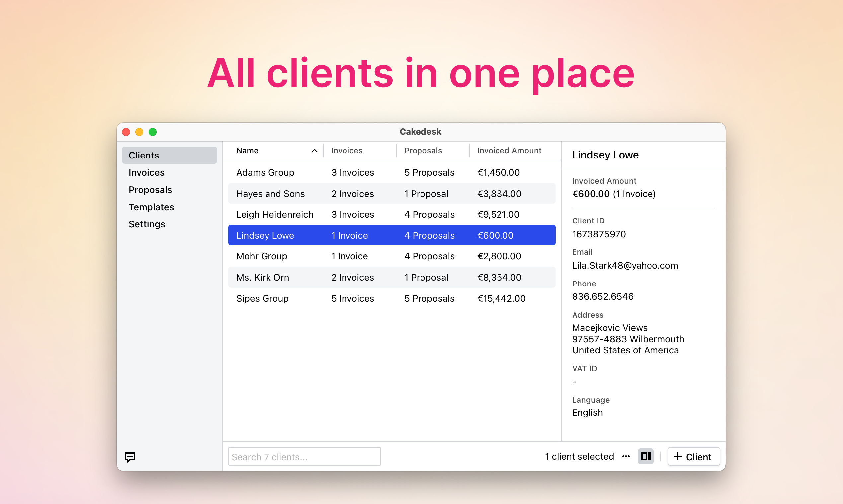Viewport: 843px width, 504px height.
Task: Click the 1 client selected status text
Action: (x=579, y=457)
